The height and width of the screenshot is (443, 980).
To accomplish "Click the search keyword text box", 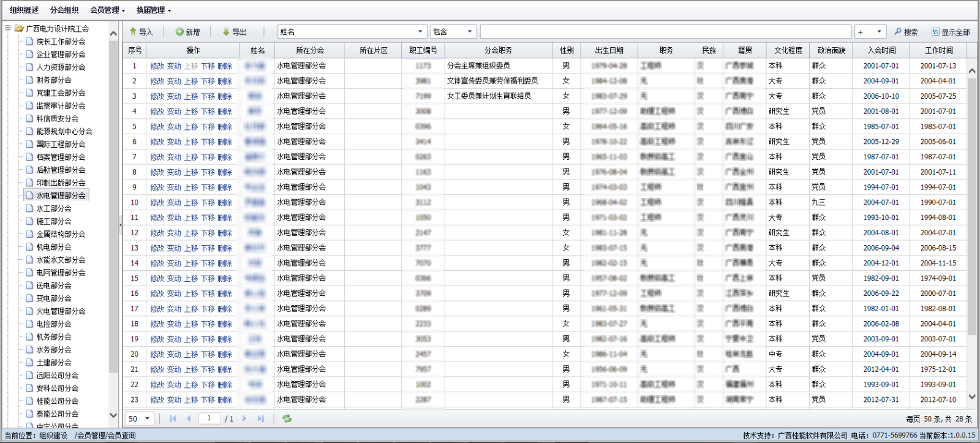I will [665, 32].
